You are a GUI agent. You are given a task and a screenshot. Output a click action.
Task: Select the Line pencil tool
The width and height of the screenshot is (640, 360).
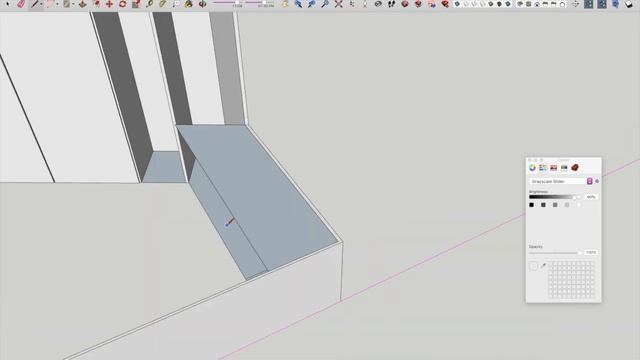[x=35, y=4]
